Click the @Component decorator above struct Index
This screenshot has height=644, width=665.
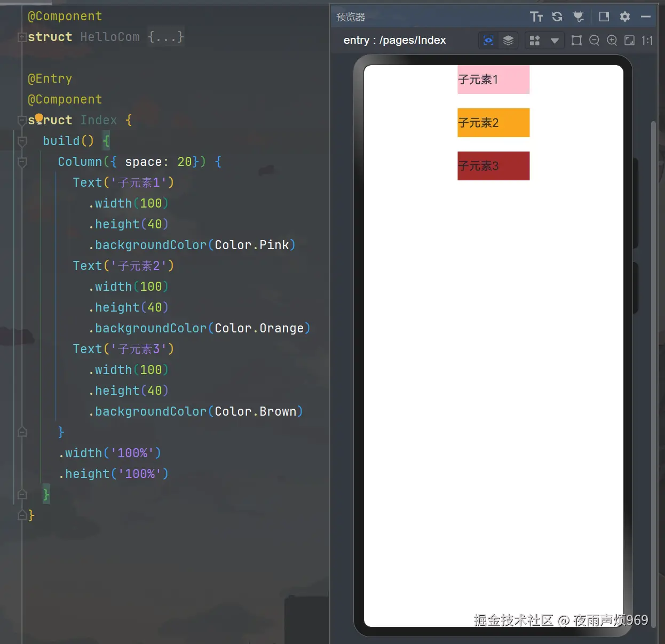tap(65, 99)
